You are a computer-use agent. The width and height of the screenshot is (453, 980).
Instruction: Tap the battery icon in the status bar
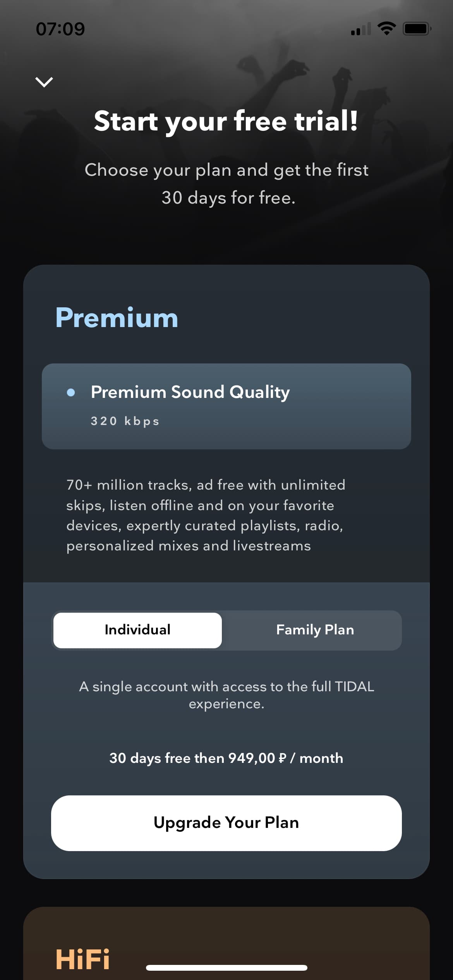point(417,29)
